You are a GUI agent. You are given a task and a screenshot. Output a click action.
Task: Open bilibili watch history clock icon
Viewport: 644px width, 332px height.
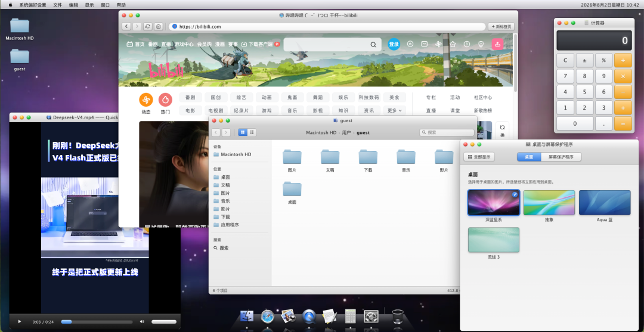pyautogui.click(x=466, y=44)
